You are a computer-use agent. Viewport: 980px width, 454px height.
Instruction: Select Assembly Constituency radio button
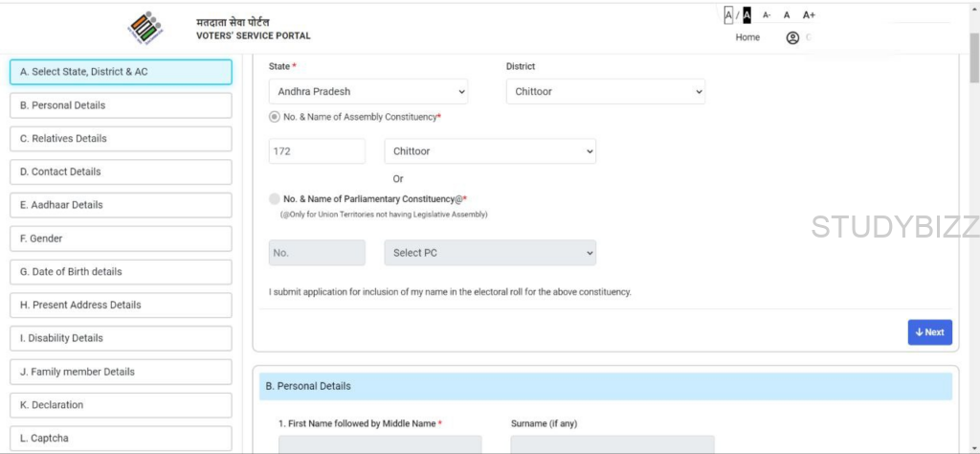click(275, 117)
